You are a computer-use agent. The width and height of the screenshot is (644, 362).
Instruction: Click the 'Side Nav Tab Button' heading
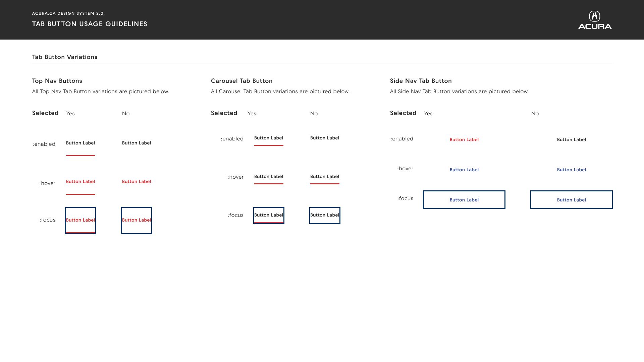click(421, 81)
